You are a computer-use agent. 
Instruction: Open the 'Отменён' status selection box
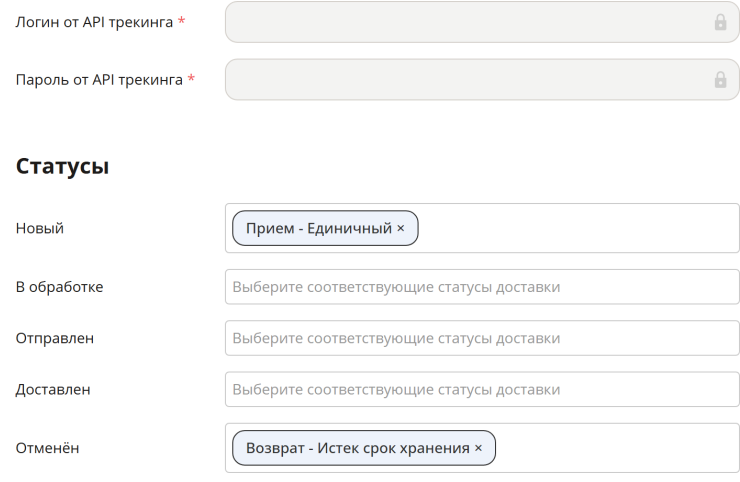click(482, 448)
